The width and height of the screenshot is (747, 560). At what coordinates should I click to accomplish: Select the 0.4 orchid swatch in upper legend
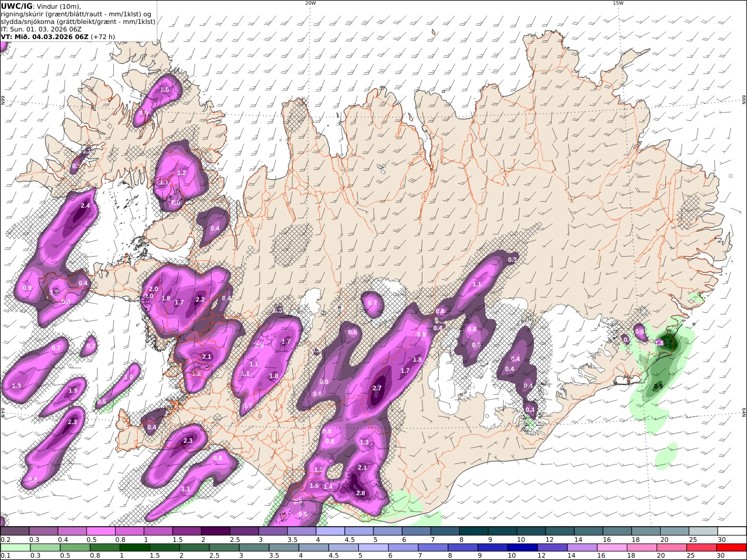tap(72, 531)
